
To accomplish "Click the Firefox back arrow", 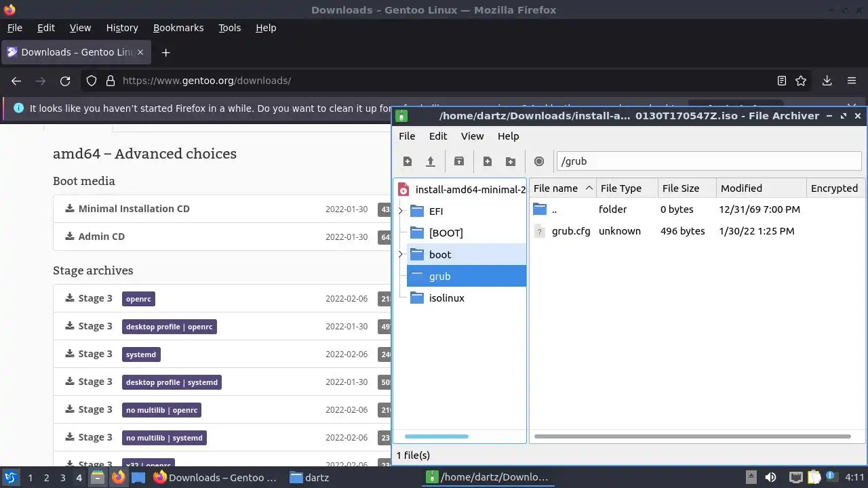I will click(x=16, y=81).
